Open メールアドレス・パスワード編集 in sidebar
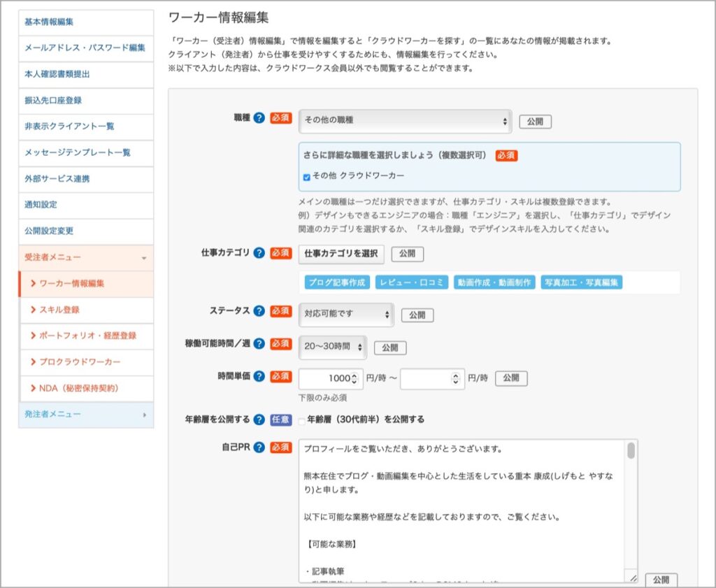This screenshot has width=716, height=588. coord(86,48)
